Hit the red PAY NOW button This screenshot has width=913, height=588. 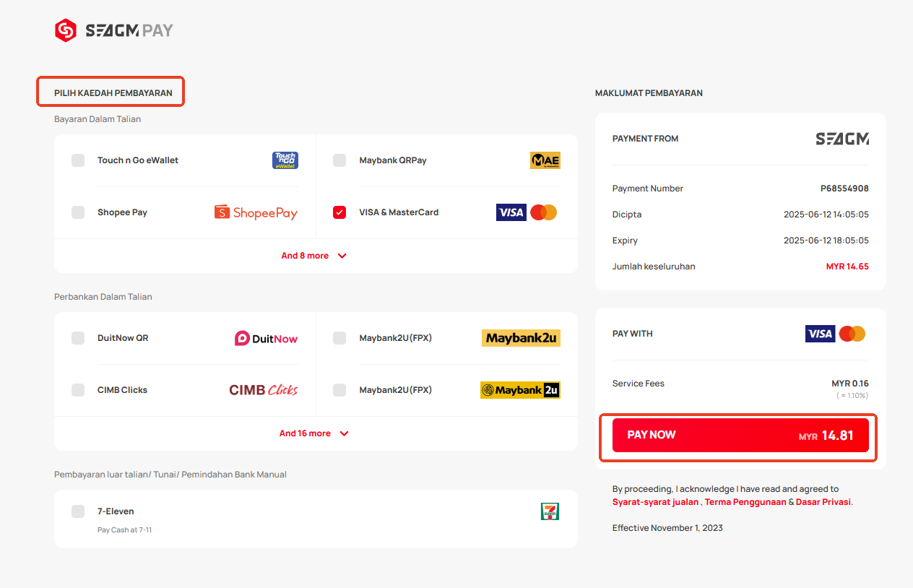click(740, 435)
